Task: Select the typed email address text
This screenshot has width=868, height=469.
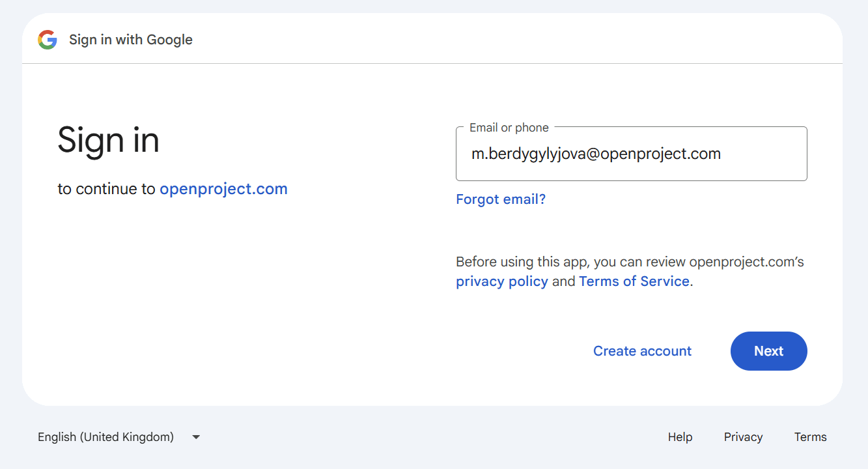Action: pyautogui.click(x=596, y=154)
